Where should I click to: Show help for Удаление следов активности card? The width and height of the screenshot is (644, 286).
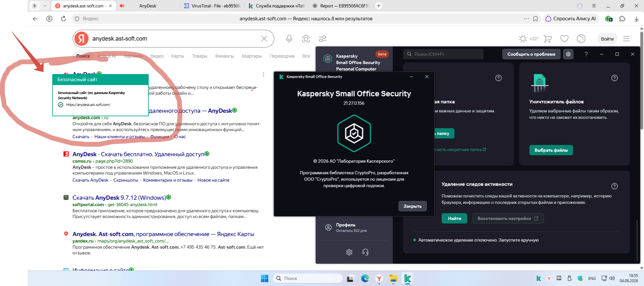pos(614,186)
